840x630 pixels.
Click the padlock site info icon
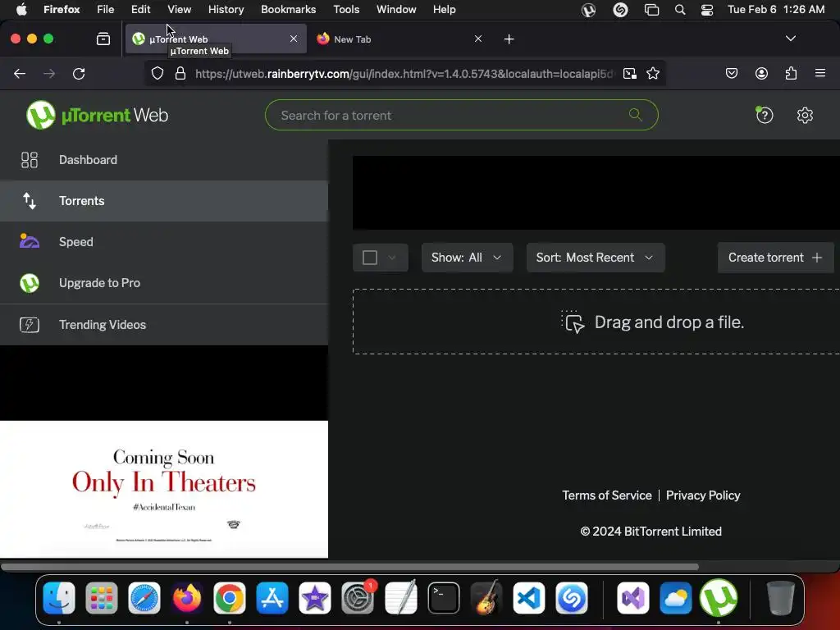pyautogui.click(x=180, y=73)
